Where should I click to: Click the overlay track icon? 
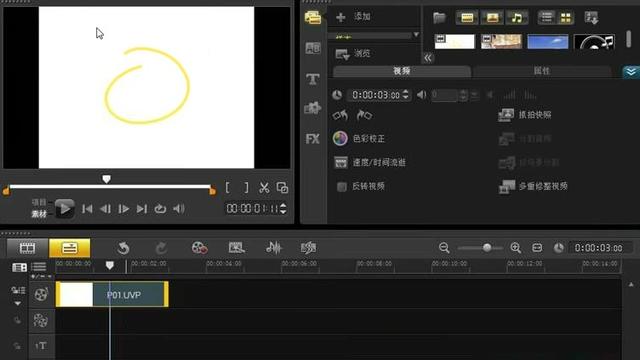(41, 320)
